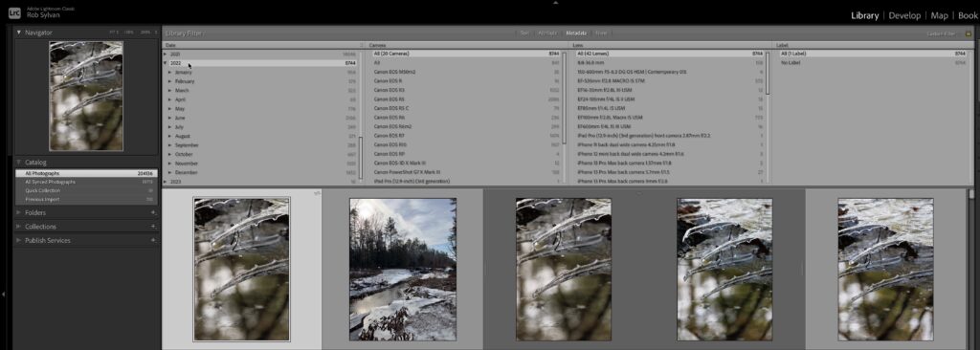Hide the left panel using edge arrow
The image size is (980, 350).
4,294
